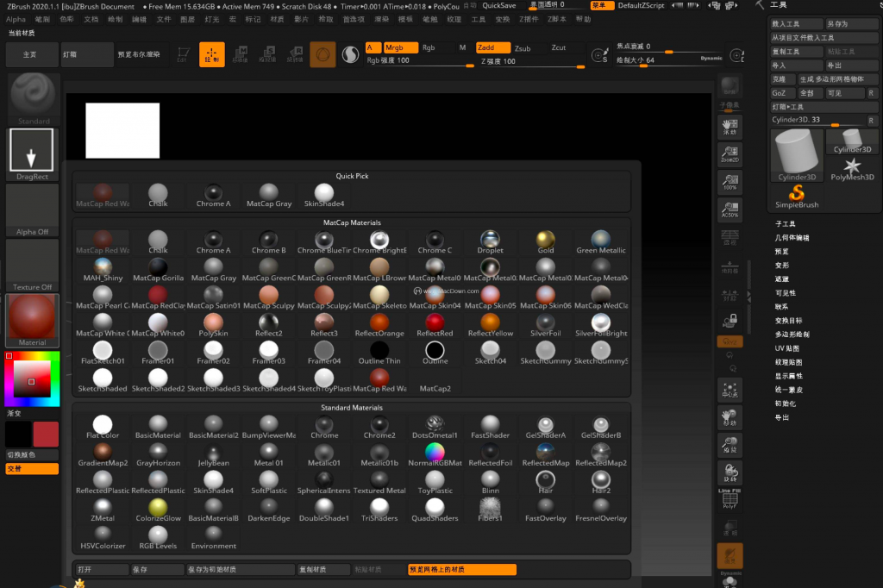Click the PolyF Line Fill icon

coord(730,499)
